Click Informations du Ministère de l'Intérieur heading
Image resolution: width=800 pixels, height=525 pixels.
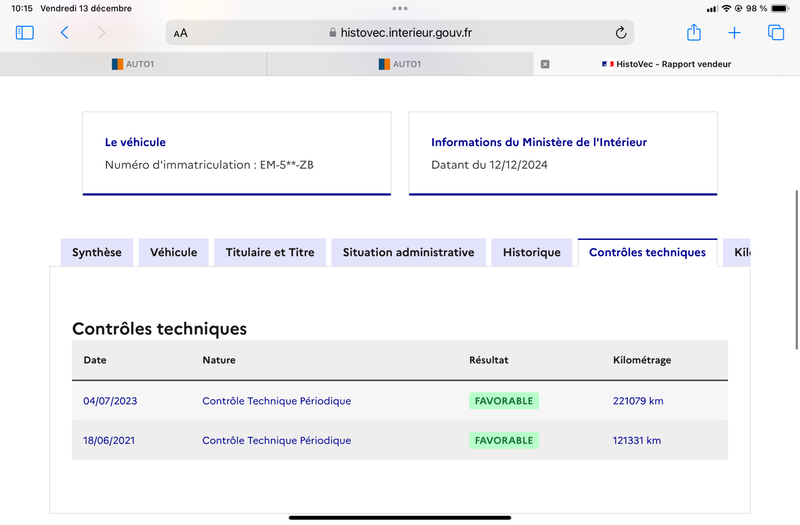click(539, 142)
